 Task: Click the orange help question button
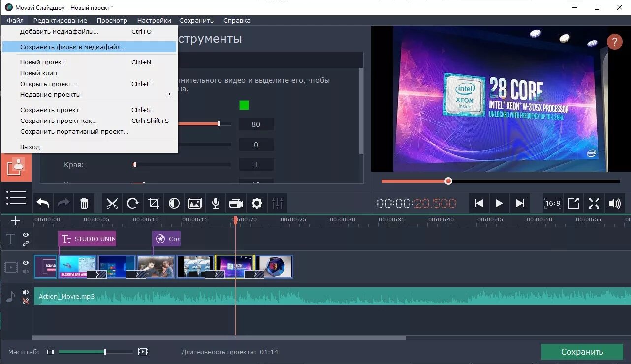click(x=614, y=42)
